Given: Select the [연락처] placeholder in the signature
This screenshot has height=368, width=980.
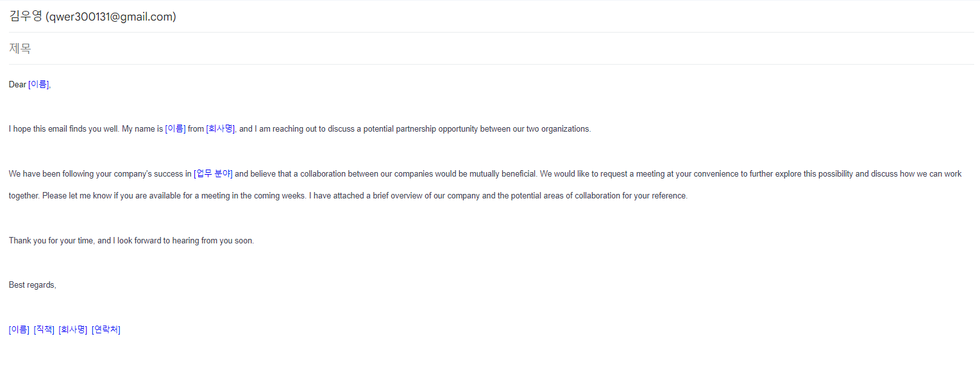Looking at the screenshot, I should click(106, 329).
